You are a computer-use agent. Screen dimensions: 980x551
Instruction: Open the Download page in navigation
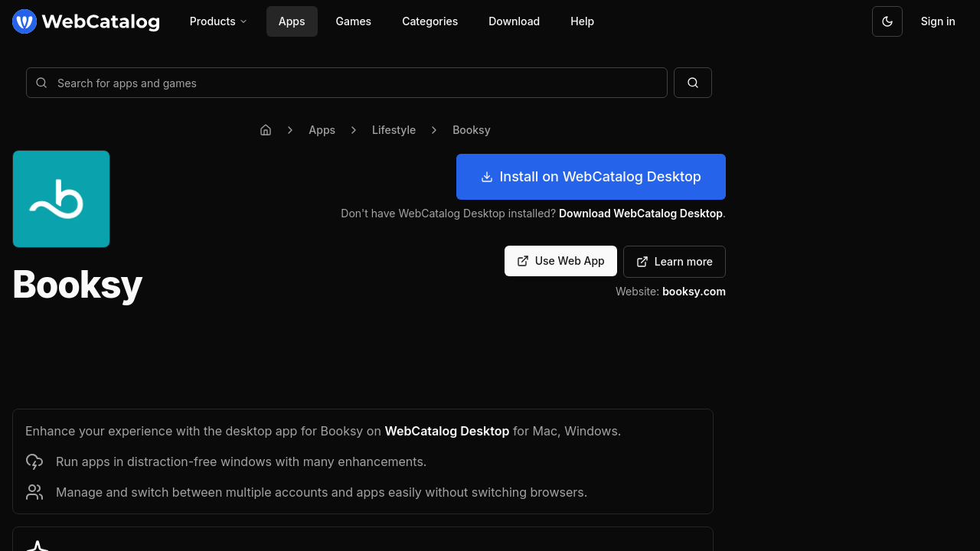point(514,21)
